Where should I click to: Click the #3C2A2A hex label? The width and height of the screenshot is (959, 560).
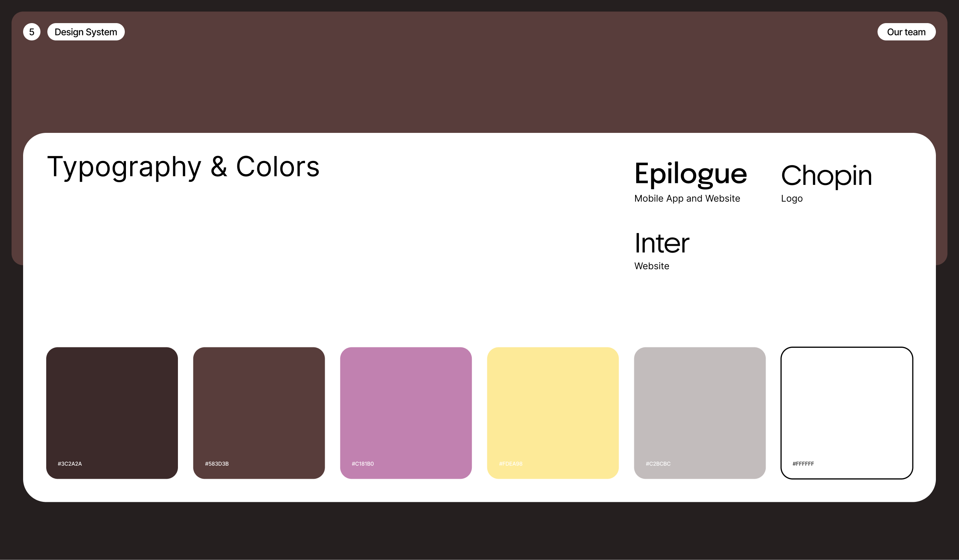70,464
